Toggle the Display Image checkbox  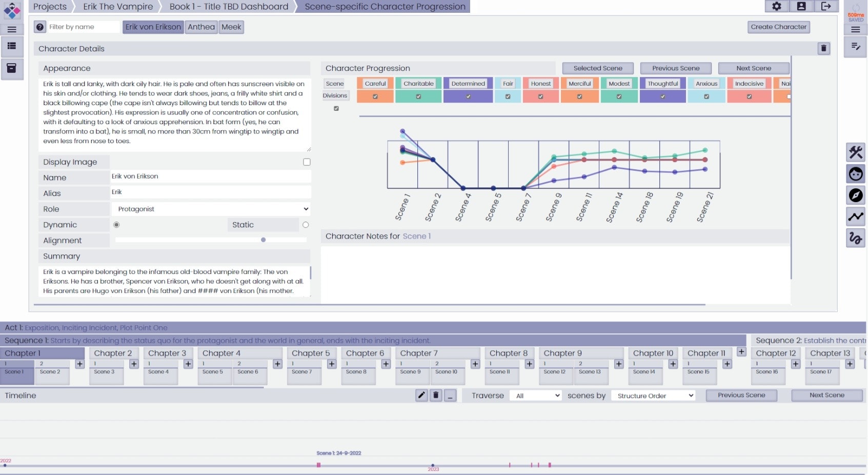(307, 162)
